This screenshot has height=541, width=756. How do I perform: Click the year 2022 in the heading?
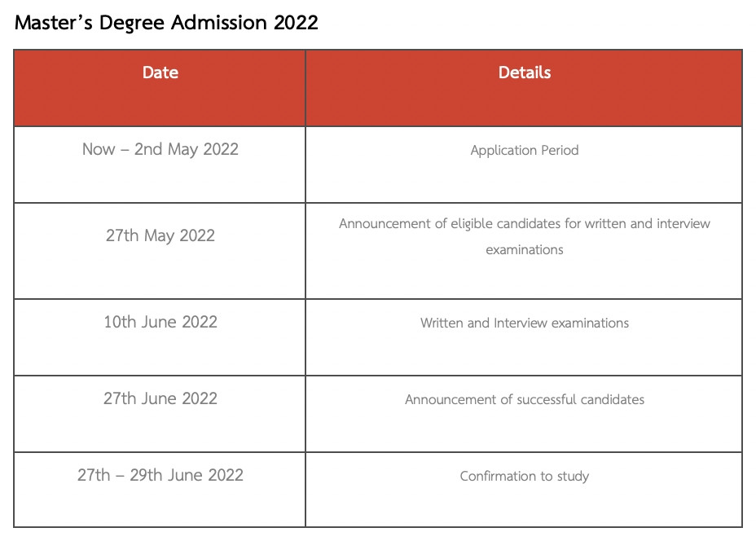point(296,23)
